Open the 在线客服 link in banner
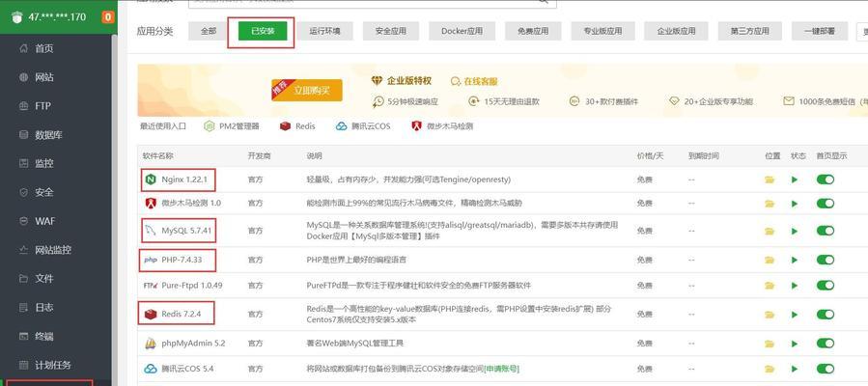The image size is (868, 386). (x=474, y=81)
